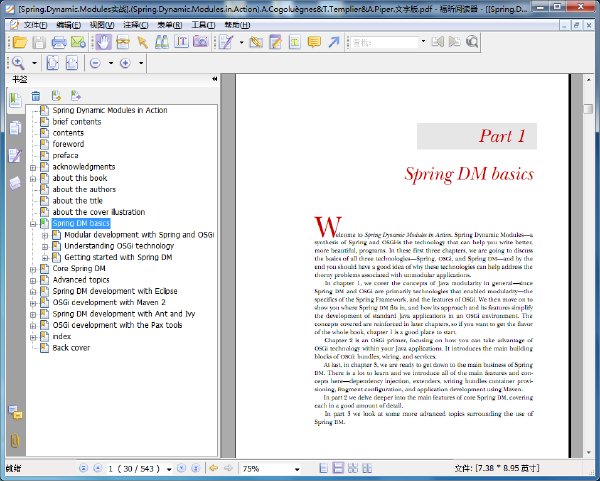600x481 pixels.
Task: Open the 文件 (File) menu
Action: tap(35, 25)
